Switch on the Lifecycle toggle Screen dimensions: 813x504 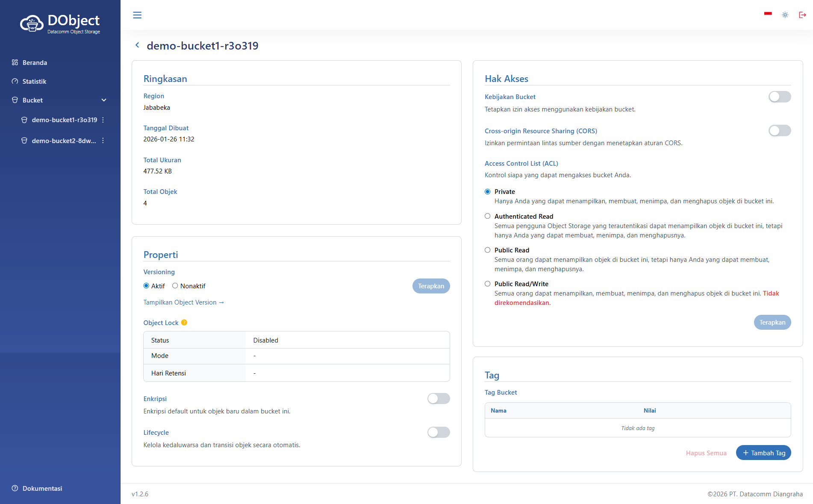point(438,432)
